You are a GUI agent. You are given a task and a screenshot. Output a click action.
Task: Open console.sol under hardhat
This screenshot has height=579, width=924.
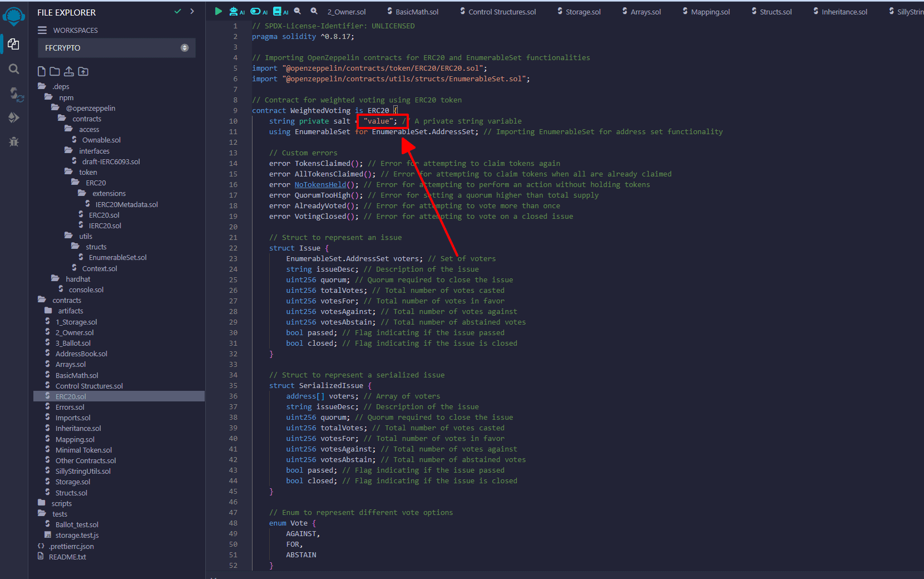click(86, 289)
